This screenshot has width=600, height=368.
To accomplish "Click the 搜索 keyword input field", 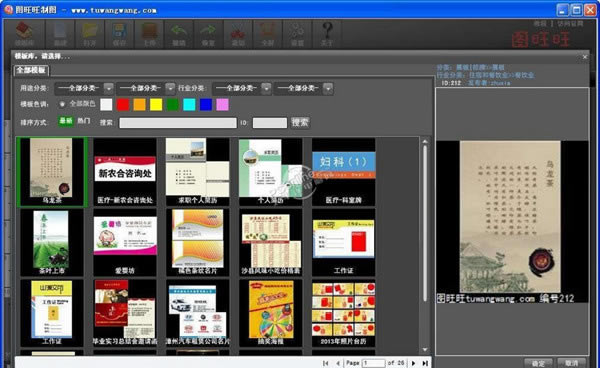I will click(178, 123).
